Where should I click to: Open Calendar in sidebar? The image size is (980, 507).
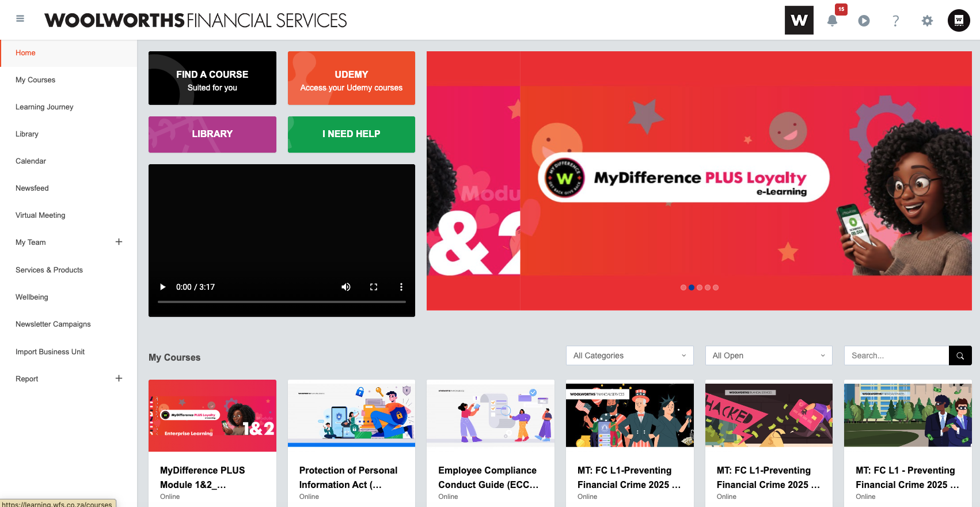coord(69,161)
